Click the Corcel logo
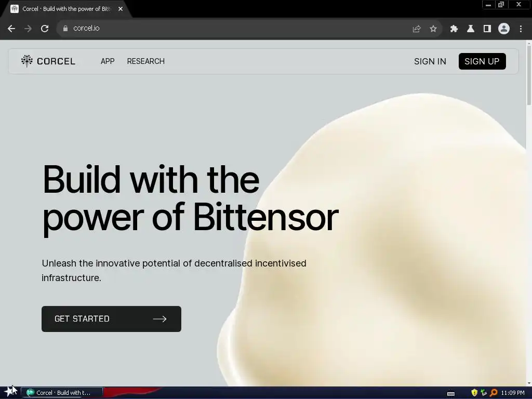This screenshot has width=532, height=399. click(x=48, y=61)
